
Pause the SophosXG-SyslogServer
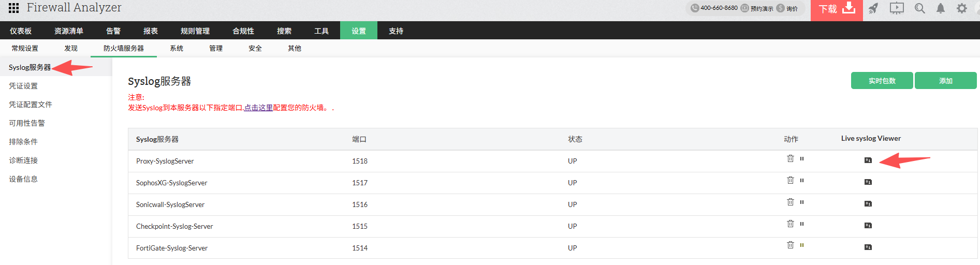802,181
